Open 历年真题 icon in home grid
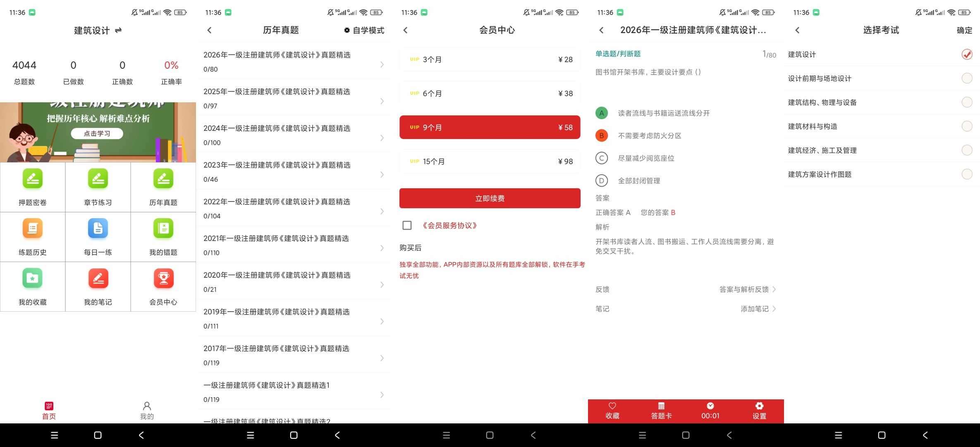 tap(163, 179)
